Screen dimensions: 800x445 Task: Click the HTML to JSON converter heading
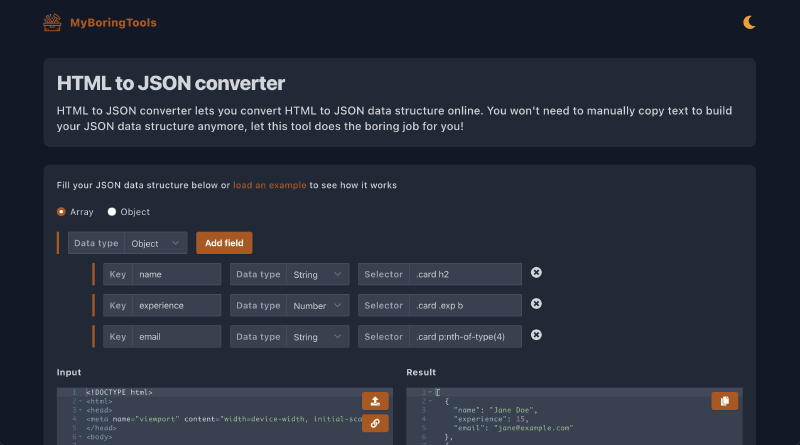point(170,83)
